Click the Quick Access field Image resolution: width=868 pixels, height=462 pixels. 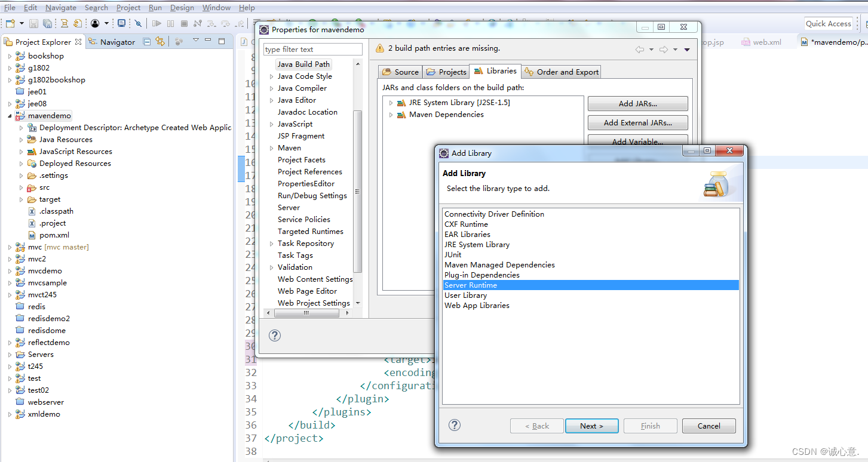coord(828,23)
